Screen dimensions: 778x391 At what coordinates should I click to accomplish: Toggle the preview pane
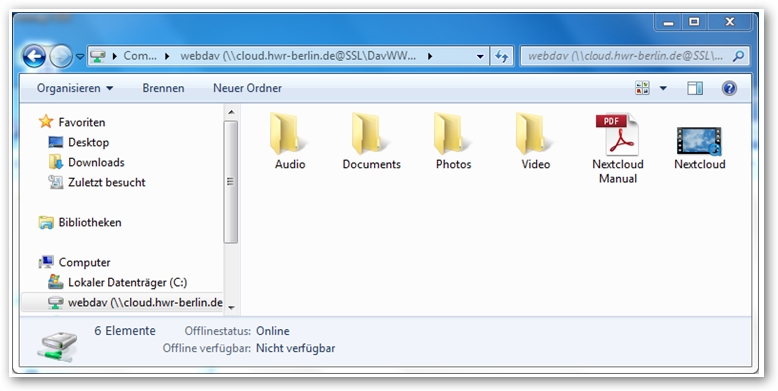coord(695,88)
